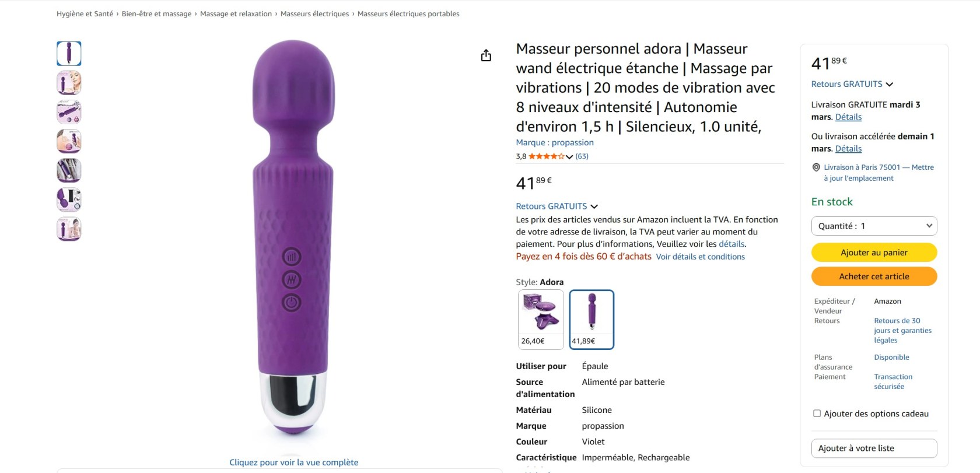Screen dimensions: 980x473
Task: Go to Masseurs électriques breadcrumb
Action: point(314,14)
